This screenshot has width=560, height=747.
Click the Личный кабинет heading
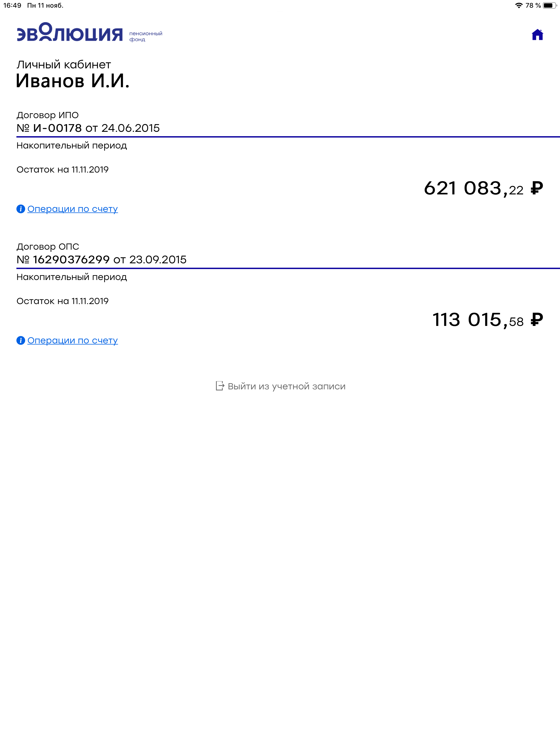tap(64, 65)
